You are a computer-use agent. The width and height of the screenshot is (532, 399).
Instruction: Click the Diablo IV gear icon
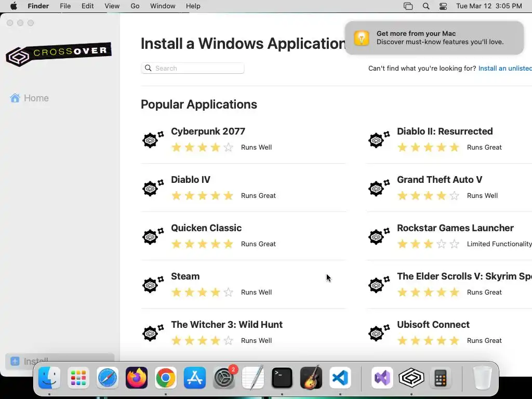153,188
